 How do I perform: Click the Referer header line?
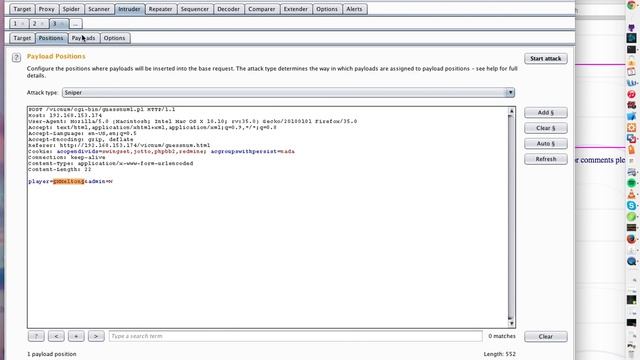tap(119, 145)
